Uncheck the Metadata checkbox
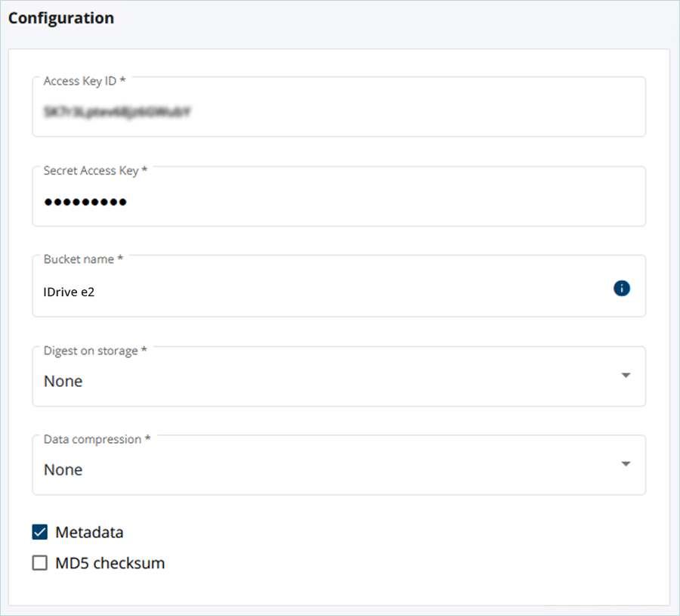Image resolution: width=680 pixels, height=616 pixels. (40, 532)
